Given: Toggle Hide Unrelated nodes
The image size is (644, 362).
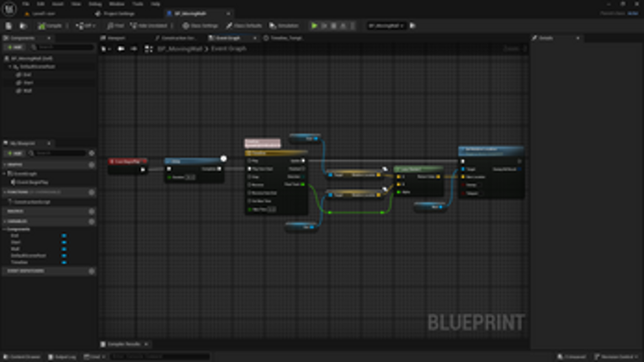Looking at the screenshot, I should point(149,26).
